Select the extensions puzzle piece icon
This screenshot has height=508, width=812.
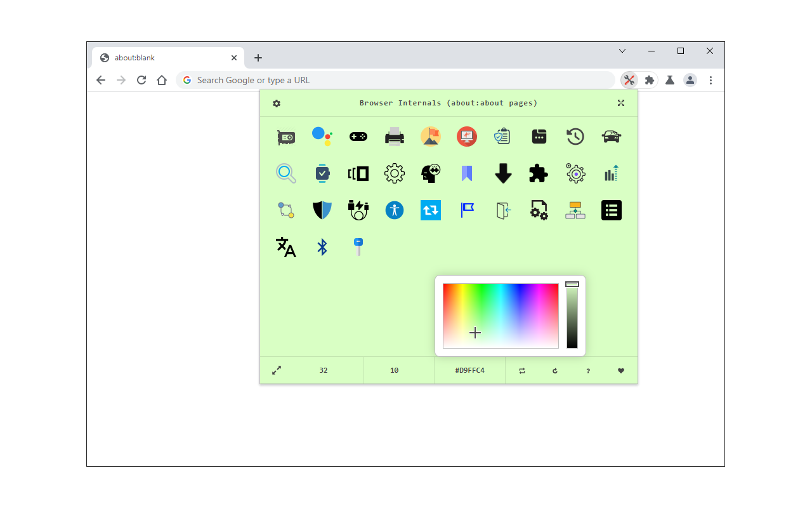click(538, 173)
